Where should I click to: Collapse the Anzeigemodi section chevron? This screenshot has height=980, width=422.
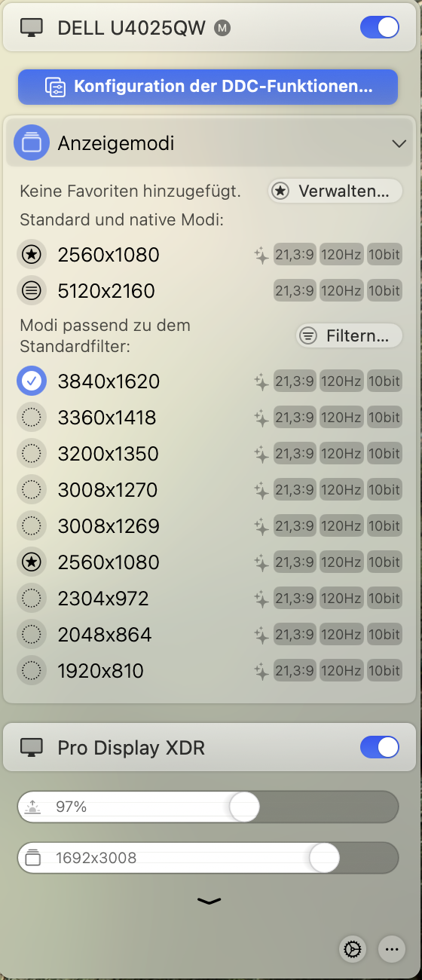coord(399,143)
